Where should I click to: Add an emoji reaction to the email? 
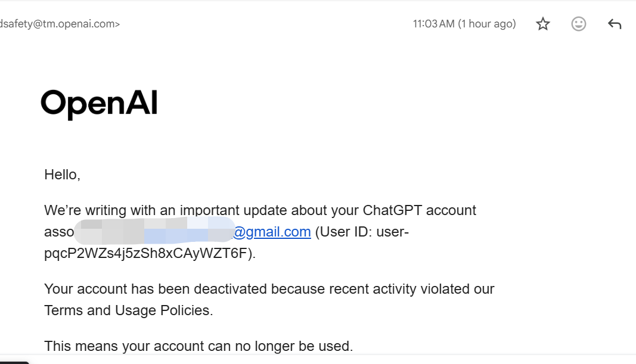point(578,24)
